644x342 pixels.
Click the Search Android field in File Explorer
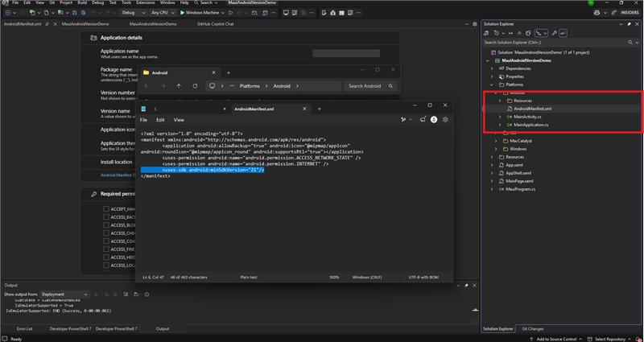(x=370, y=86)
